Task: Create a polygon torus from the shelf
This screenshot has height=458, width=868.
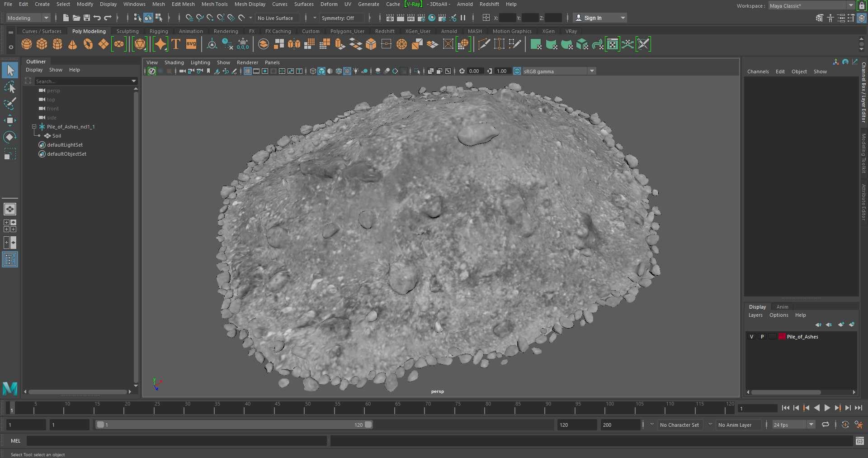Action: 88,44
